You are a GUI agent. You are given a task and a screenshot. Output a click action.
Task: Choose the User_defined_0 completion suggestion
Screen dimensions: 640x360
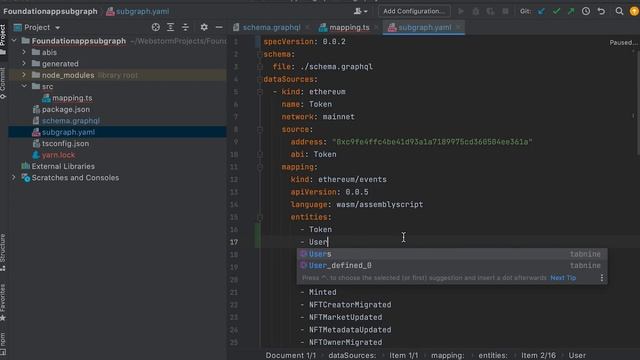[x=452, y=265]
